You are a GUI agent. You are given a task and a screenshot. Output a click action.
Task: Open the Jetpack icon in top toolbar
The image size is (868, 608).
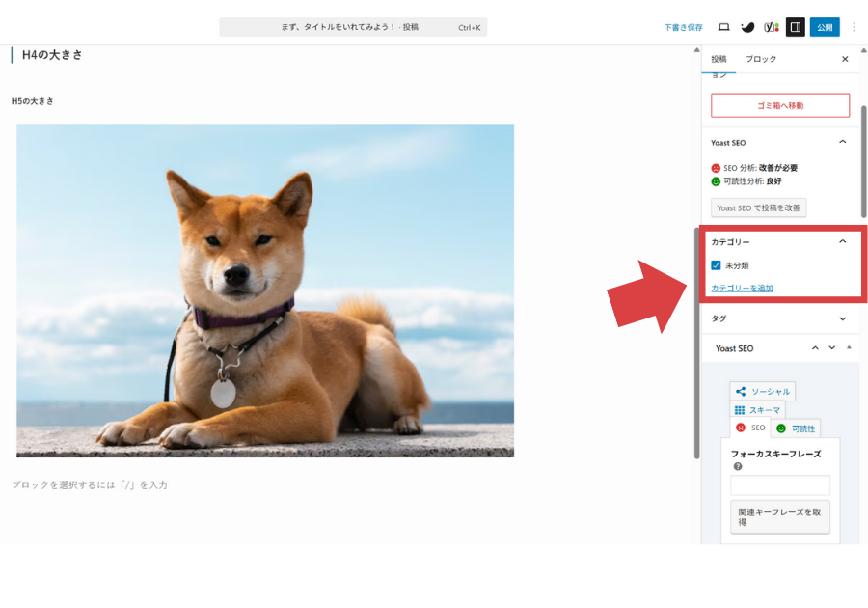pyautogui.click(x=747, y=27)
